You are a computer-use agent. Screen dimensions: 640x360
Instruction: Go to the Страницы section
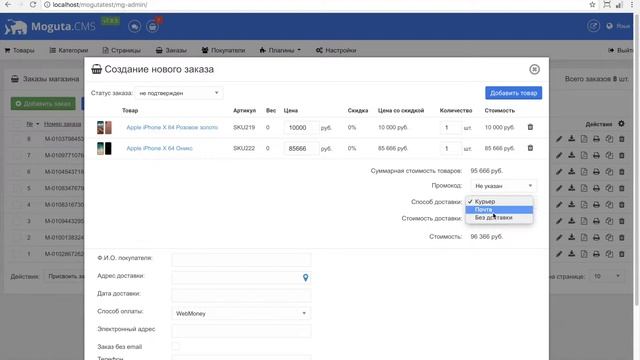pyautogui.click(x=121, y=50)
